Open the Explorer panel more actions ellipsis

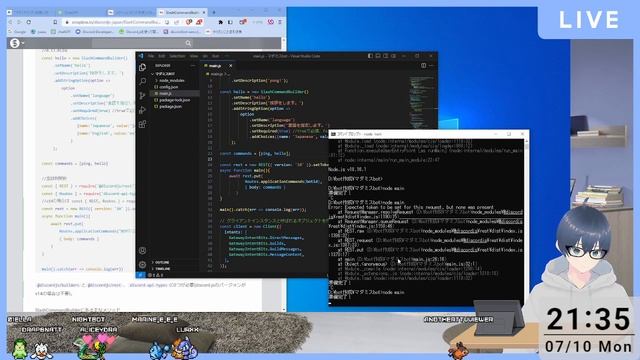[x=193, y=65]
